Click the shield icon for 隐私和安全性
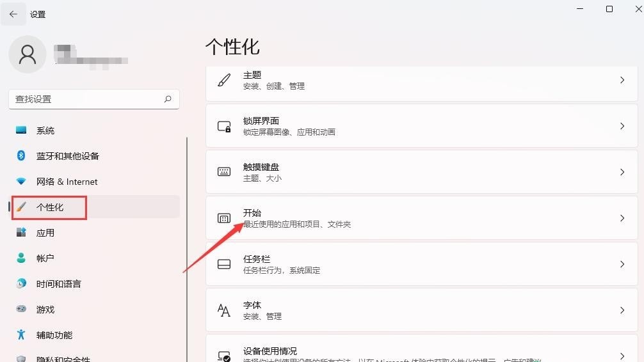 (21, 359)
